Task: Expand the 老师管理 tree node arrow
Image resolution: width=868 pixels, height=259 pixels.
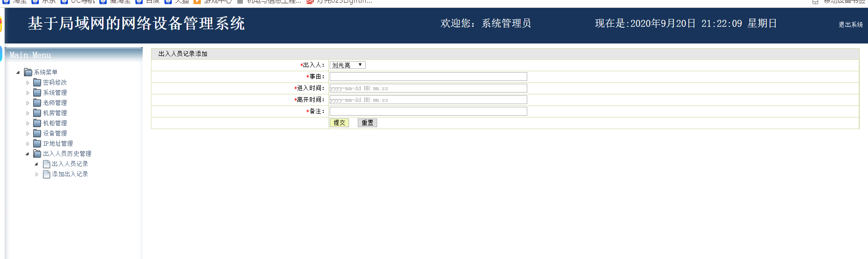Action: [x=28, y=103]
